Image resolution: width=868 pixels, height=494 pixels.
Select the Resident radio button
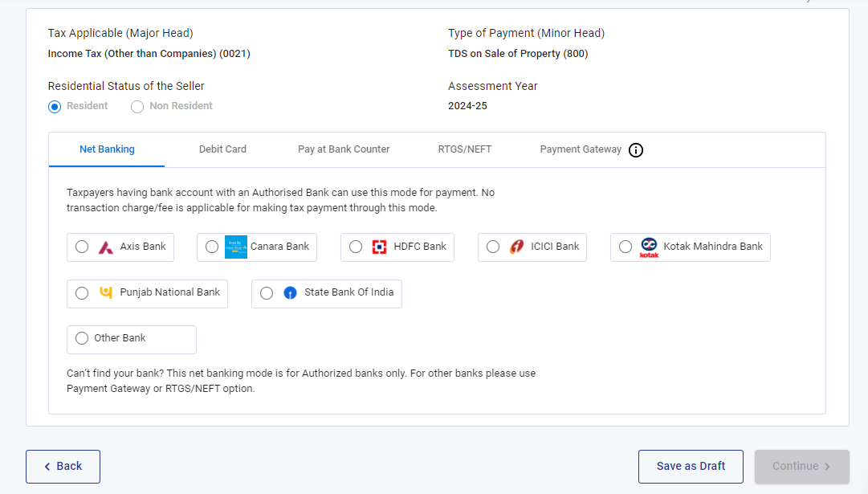pos(54,106)
